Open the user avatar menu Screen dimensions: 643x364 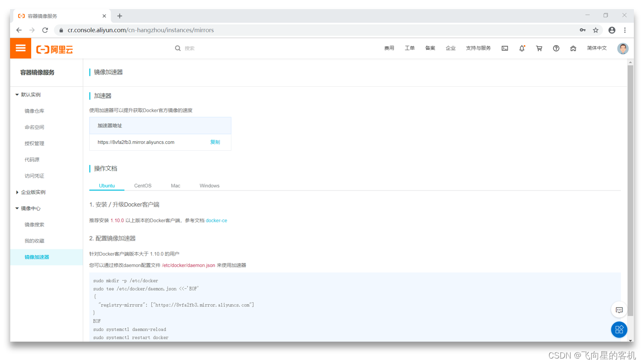(623, 48)
